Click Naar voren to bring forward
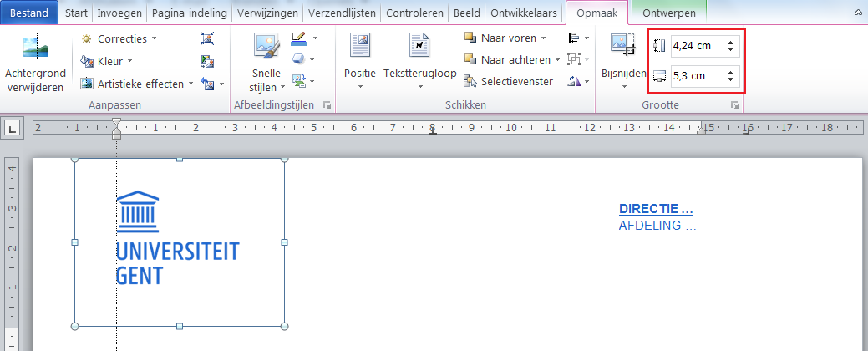868x351 pixels. point(500,38)
